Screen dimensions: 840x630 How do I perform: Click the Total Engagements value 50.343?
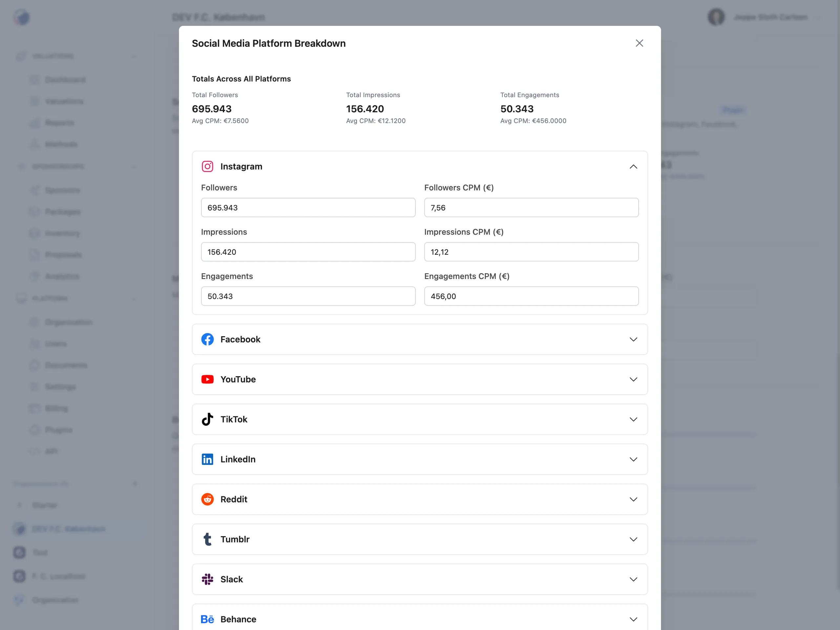coord(517,109)
